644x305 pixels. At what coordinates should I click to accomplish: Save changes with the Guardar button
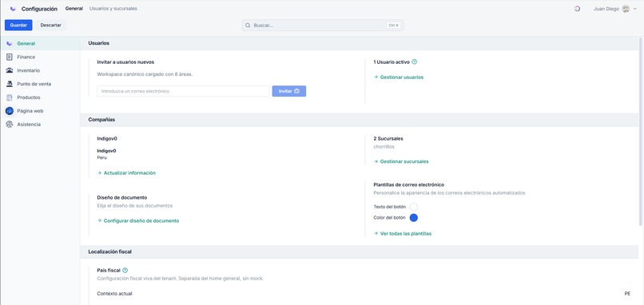click(18, 25)
